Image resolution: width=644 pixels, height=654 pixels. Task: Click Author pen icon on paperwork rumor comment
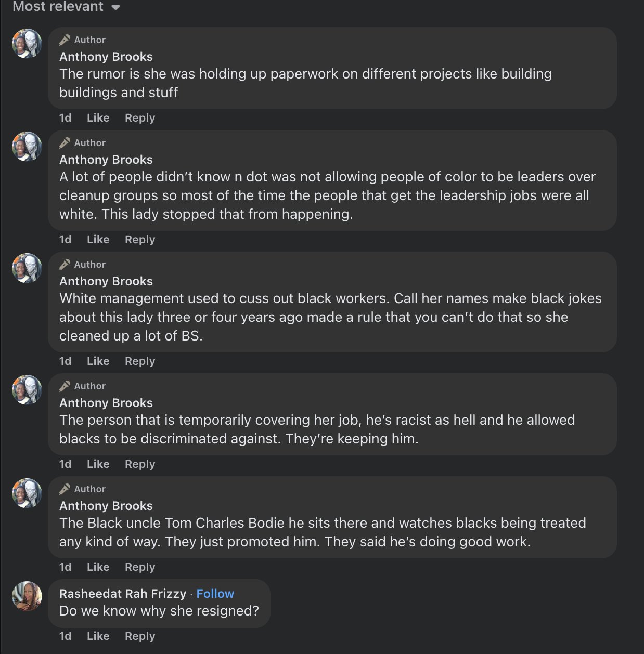tap(65, 40)
